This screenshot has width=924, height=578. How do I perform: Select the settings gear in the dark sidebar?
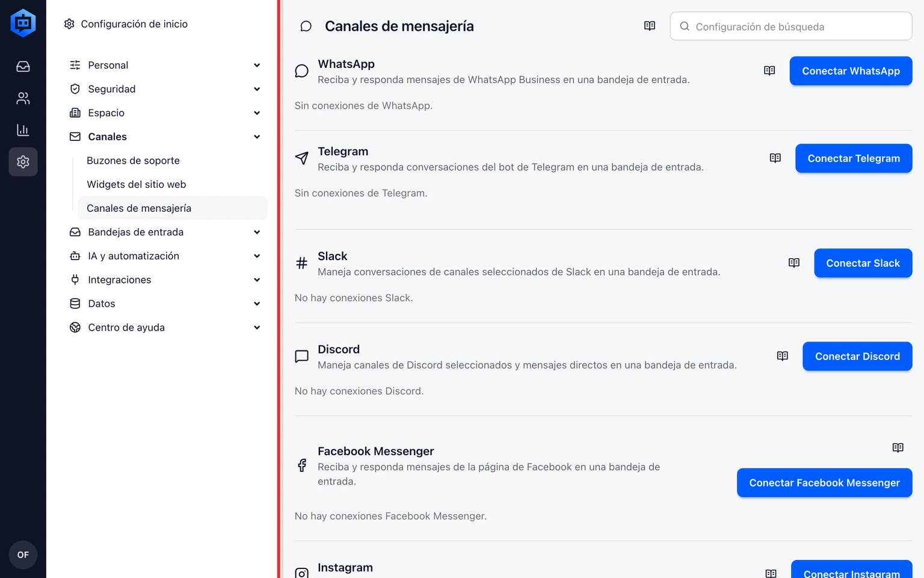[23, 161]
